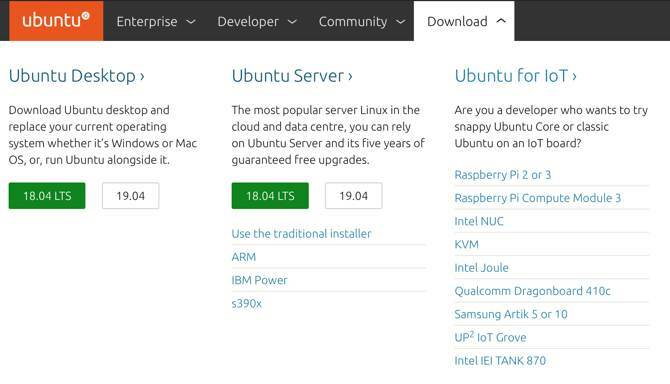Select the Download tab
This screenshot has height=384, width=670.
[x=464, y=21]
